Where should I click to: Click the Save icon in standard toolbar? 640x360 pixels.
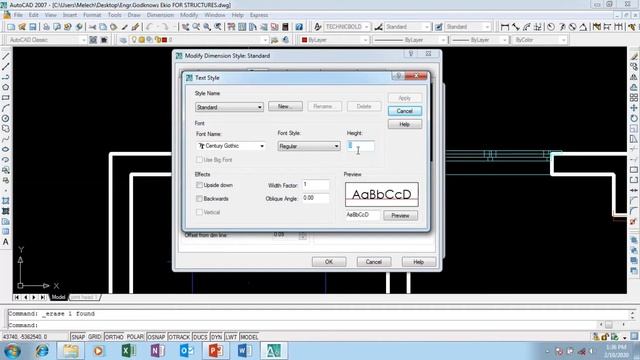pyautogui.click(x=33, y=27)
